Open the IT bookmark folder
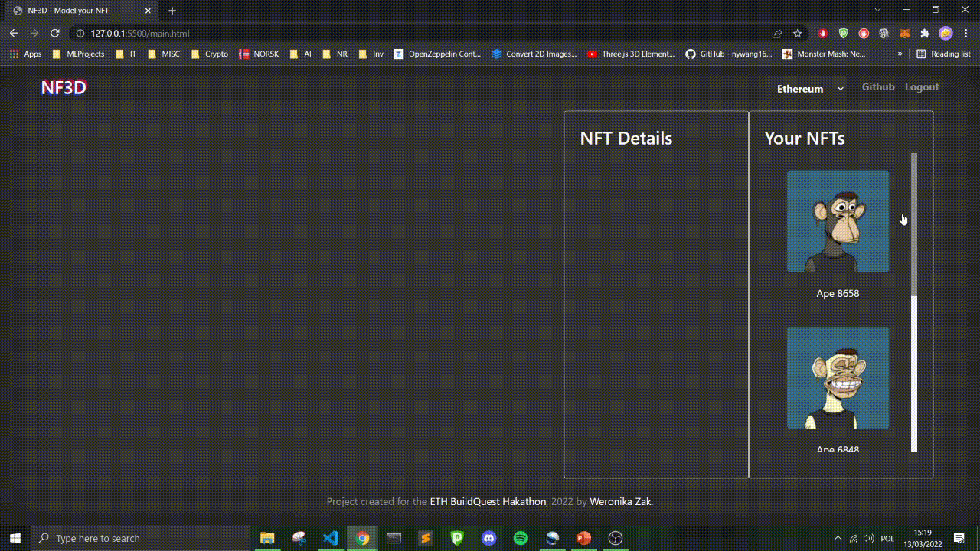980x551 pixels. [x=126, y=54]
